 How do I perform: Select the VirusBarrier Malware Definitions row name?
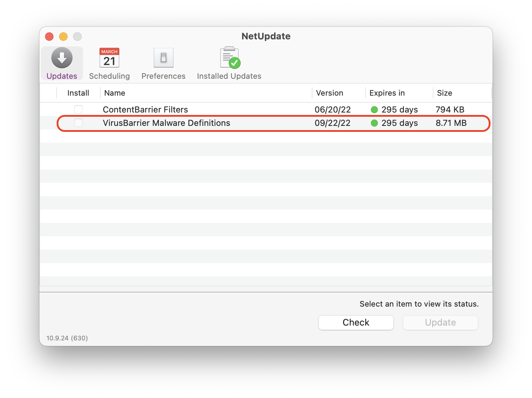166,123
